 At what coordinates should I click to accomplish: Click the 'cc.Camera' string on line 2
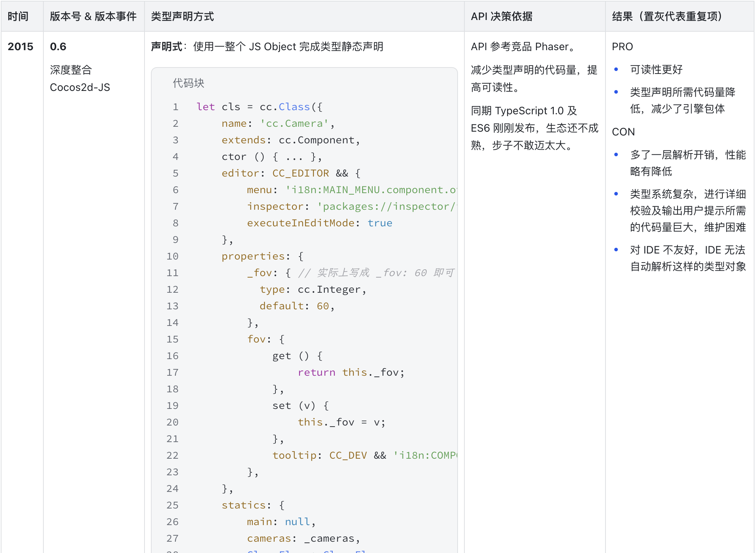294,124
